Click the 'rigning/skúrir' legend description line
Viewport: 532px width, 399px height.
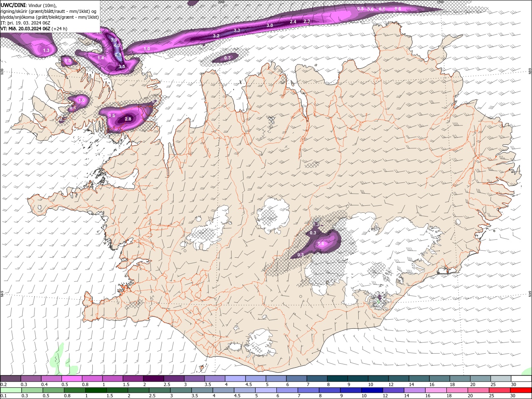48,11
